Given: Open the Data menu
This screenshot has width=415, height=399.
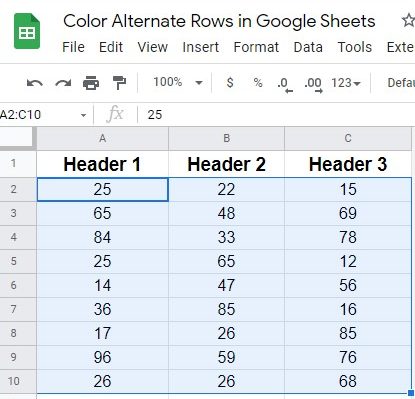Looking at the screenshot, I should pos(308,47).
